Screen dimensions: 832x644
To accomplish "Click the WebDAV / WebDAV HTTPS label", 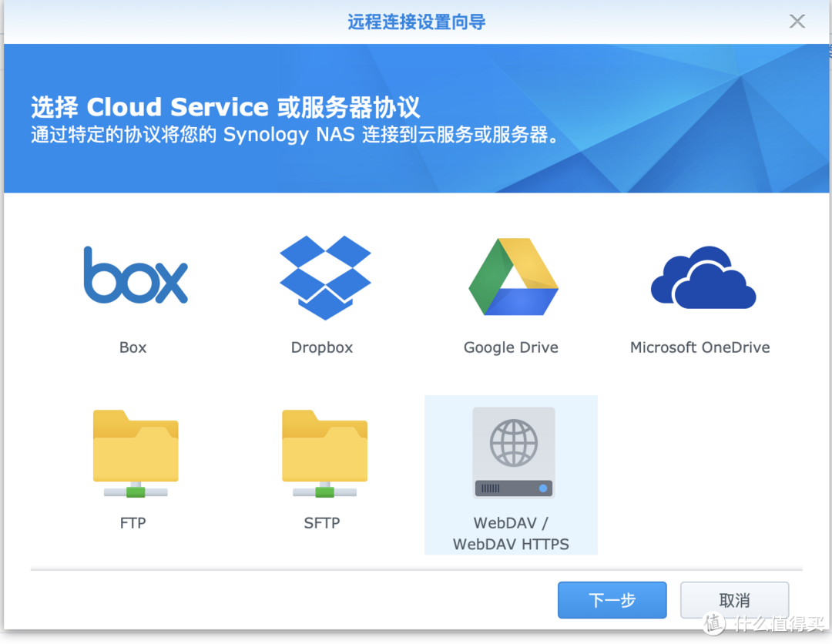I will click(x=511, y=534).
